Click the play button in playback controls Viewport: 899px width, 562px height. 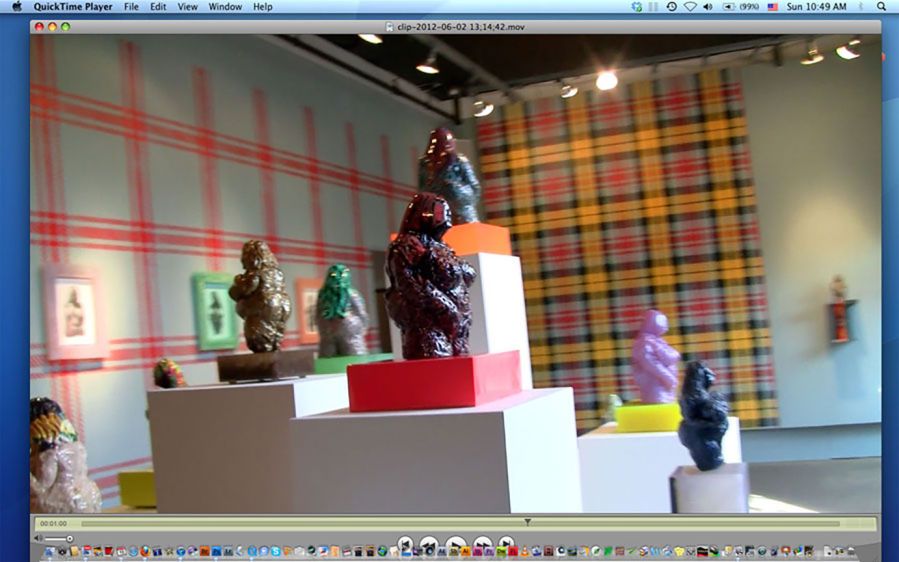coord(456,545)
